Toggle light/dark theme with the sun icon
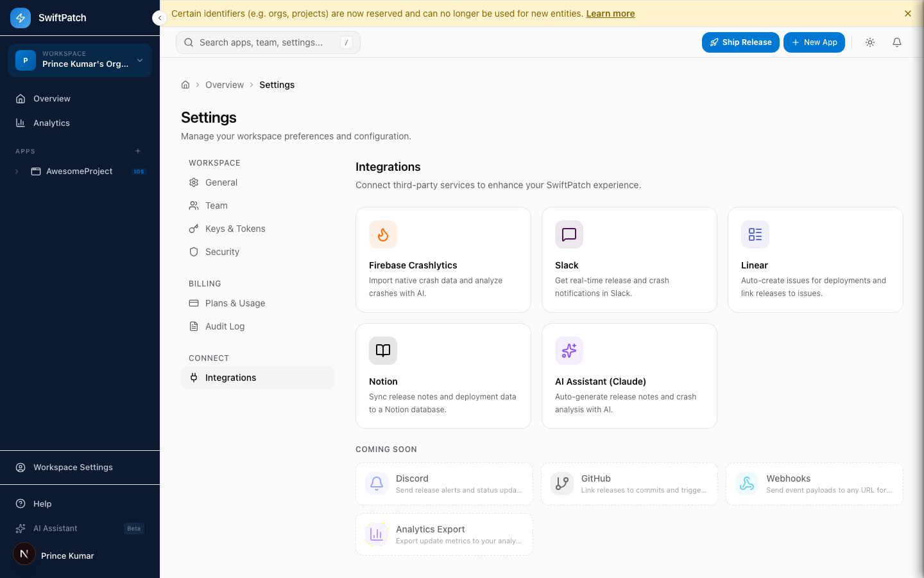Image resolution: width=924 pixels, height=578 pixels. point(869,42)
